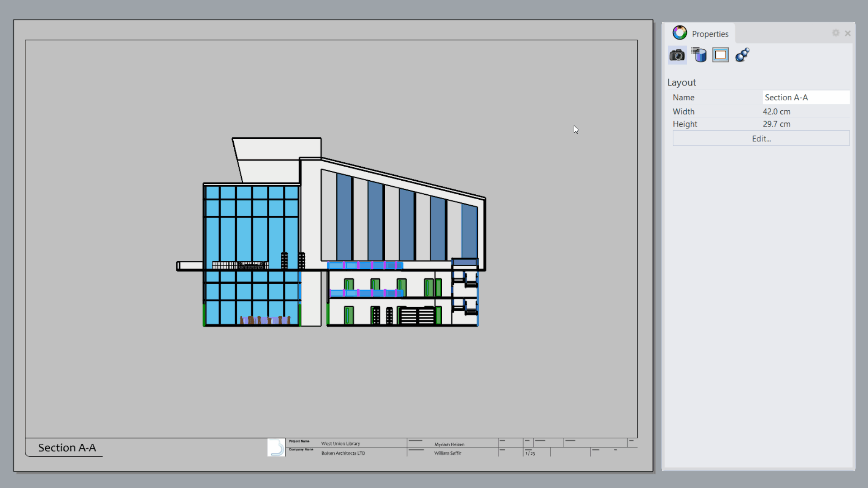Click the colorful Properties ring icon
Image resolution: width=868 pixels, height=488 pixels.
679,33
